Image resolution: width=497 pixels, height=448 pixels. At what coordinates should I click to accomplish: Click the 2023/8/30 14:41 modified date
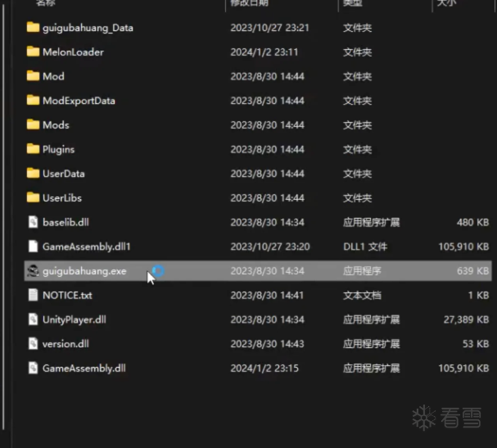coord(267,295)
